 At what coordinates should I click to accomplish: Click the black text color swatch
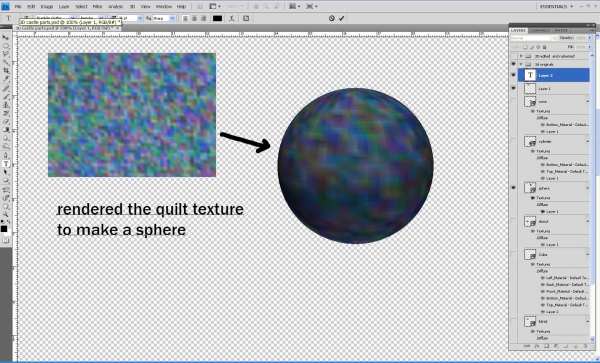pyautogui.click(x=217, y=18)
